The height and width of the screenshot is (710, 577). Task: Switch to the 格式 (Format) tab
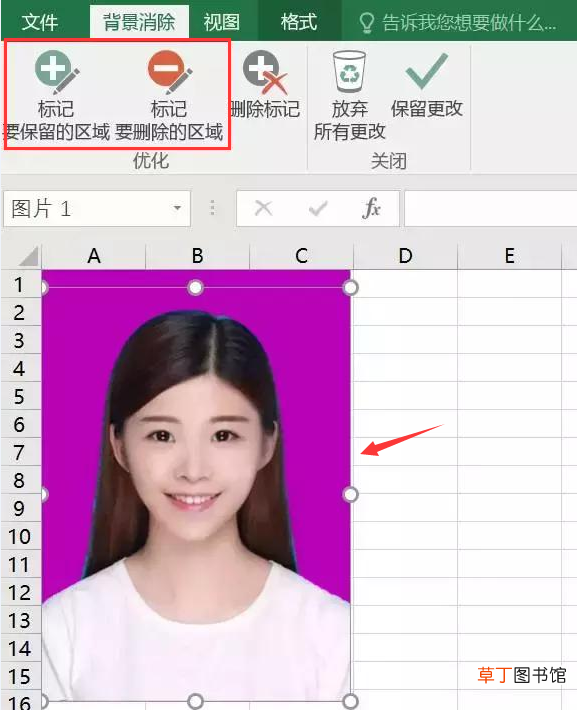(298, 22)
